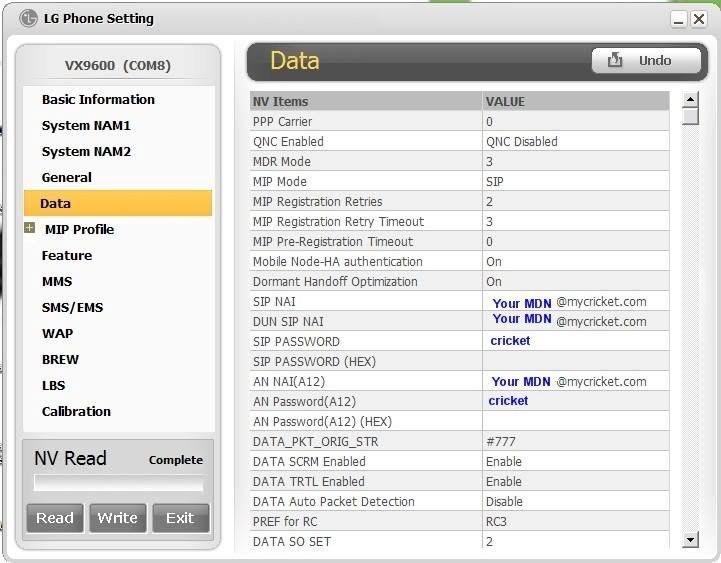721x563 pixels.
Task: Click the Write button
Action: point(118,518)
